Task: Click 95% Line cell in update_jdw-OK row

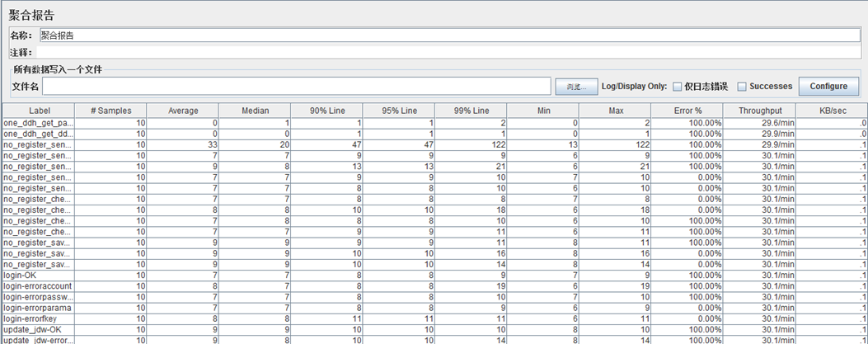Action: [399, 330]
